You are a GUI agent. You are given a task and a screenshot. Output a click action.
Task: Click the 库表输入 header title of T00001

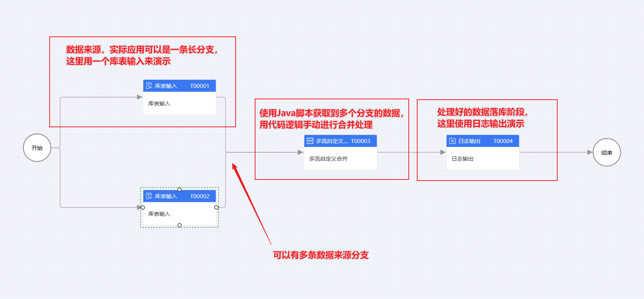coord(166,86)
